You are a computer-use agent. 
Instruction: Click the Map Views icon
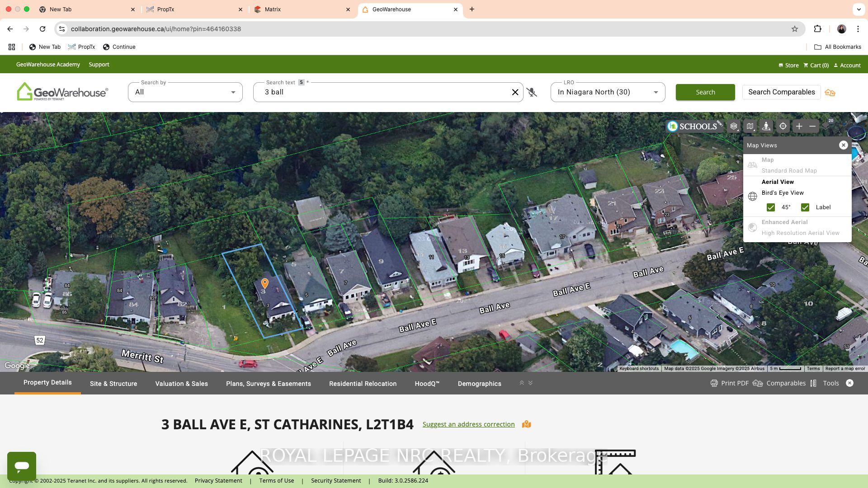(750, 127)
